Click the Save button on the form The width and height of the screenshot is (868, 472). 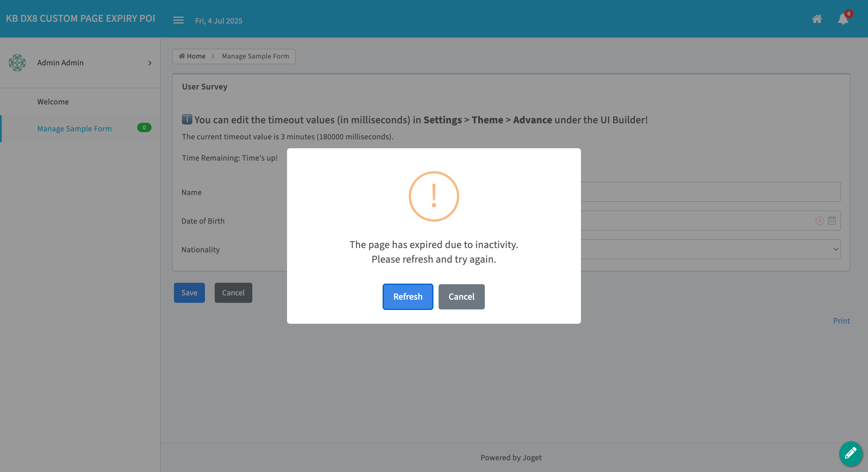pos(189,292)
